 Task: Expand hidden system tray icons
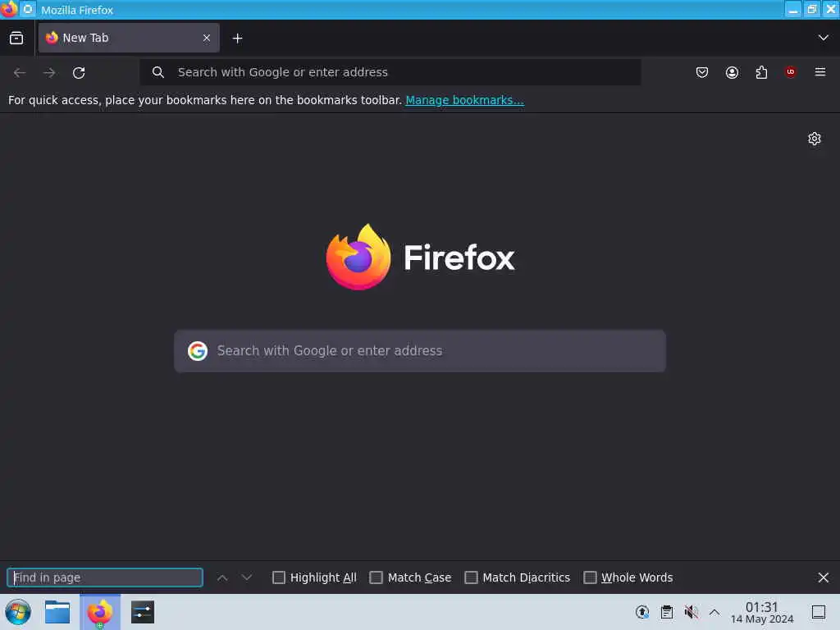tap(714, 612)
